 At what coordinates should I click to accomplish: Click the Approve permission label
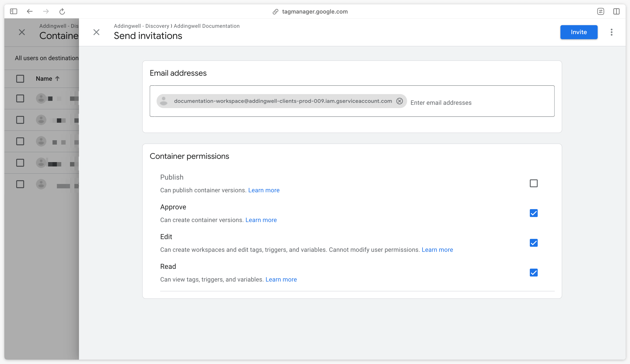click(x=173, y=207)
